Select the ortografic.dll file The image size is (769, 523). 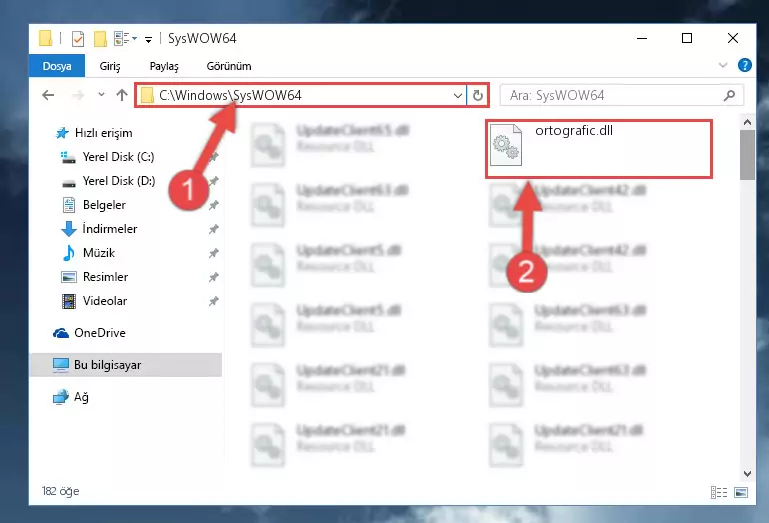(x=599, y=149)
